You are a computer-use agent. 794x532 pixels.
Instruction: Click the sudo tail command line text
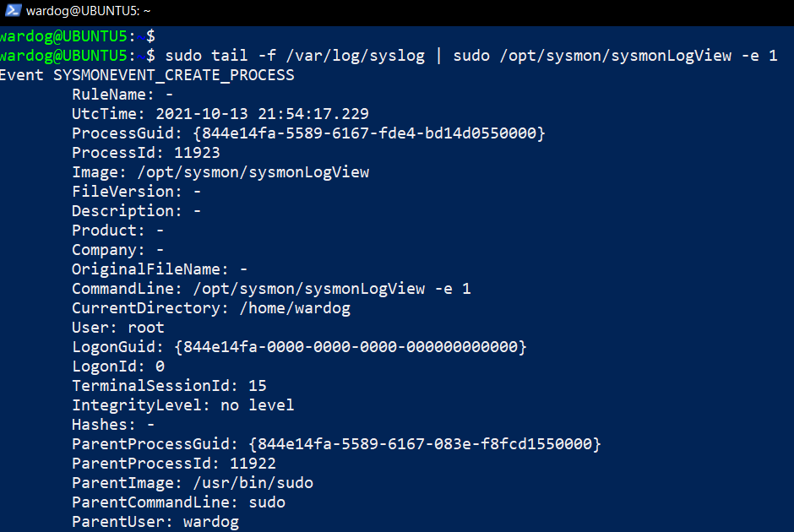click(471, 55)
